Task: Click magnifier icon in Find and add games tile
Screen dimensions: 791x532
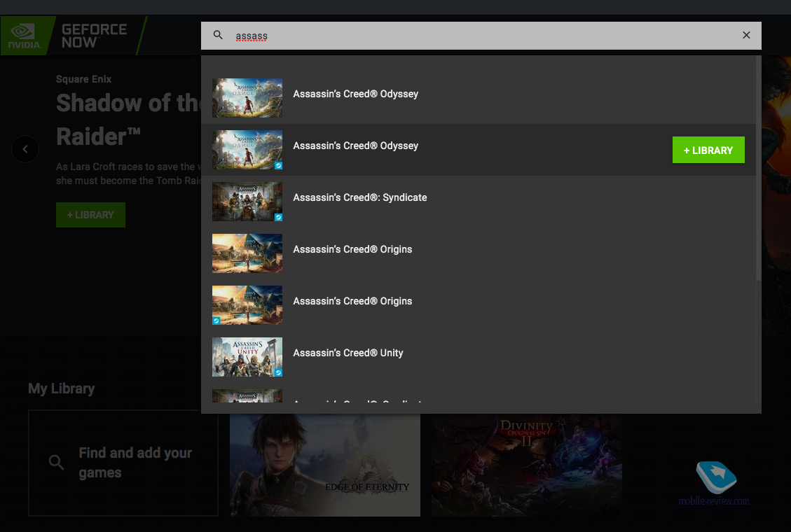Action: point(56,462)
